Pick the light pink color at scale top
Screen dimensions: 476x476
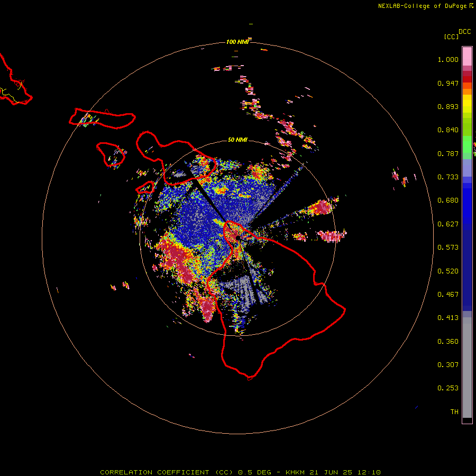tap(467, 56)
